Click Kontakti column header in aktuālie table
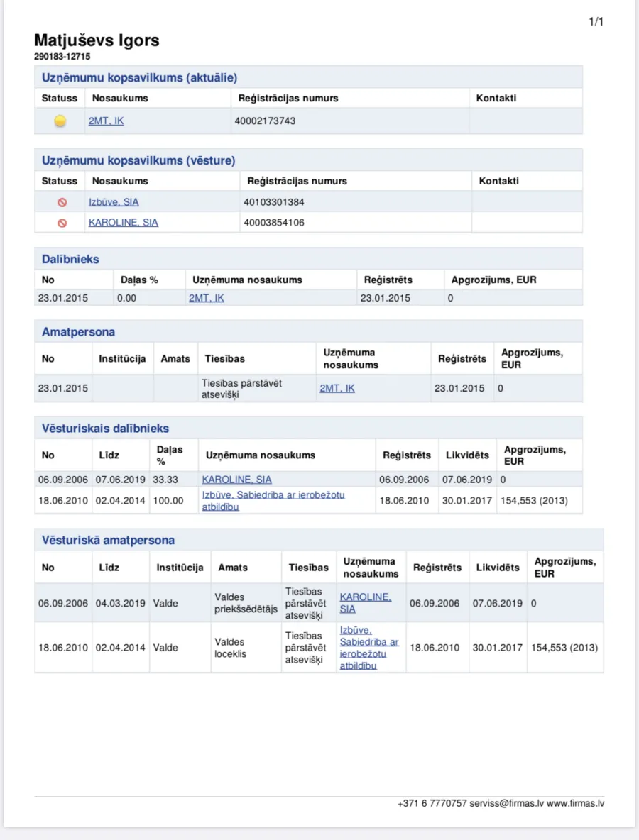 pyautogui.click(x=496, y=98)
